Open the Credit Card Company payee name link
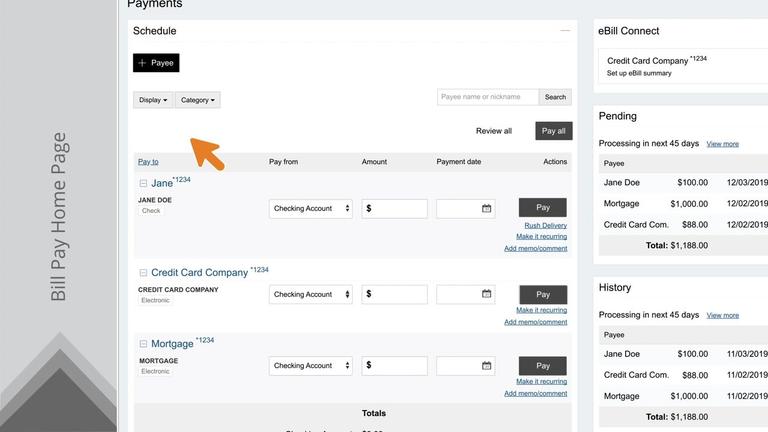768x432 pixels. tap(199, 273)
